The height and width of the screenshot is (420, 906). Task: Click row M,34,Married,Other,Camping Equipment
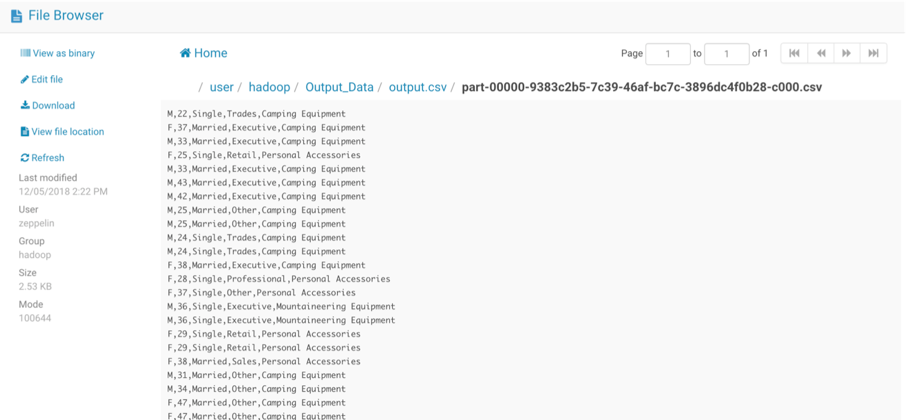click(257, 389)
